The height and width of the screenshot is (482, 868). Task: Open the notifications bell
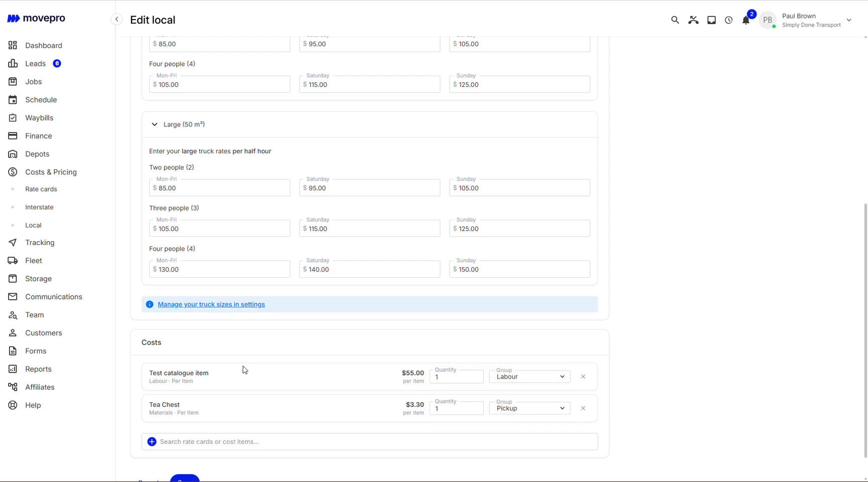pos(746,20)
